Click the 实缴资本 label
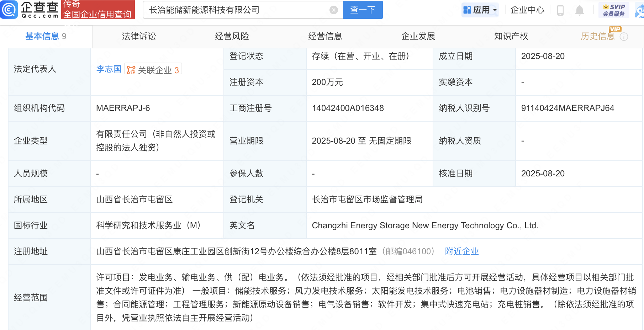 coord(455,82)
